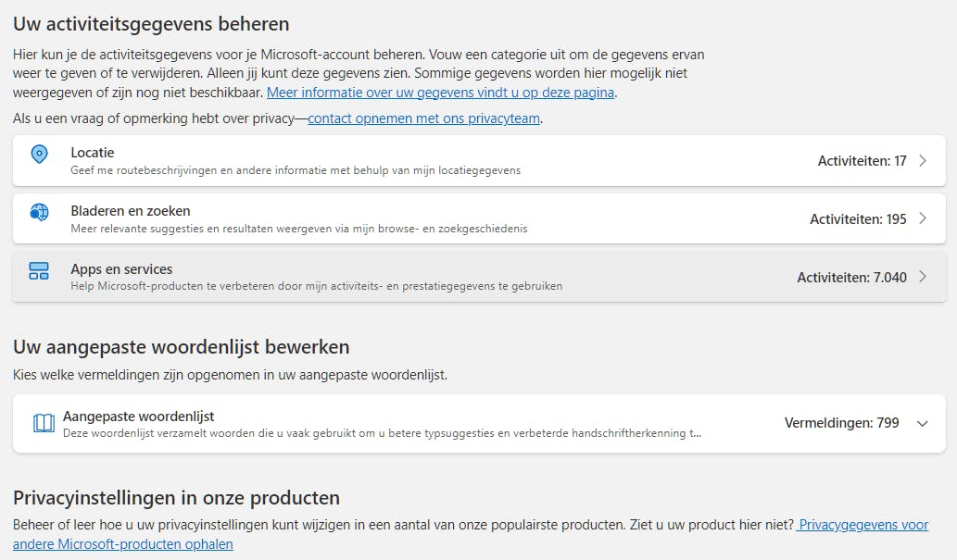Open Apps en services chevron arrow
Image resolution: width=957 pixels, height=560 pixels.
pos(922,277)
